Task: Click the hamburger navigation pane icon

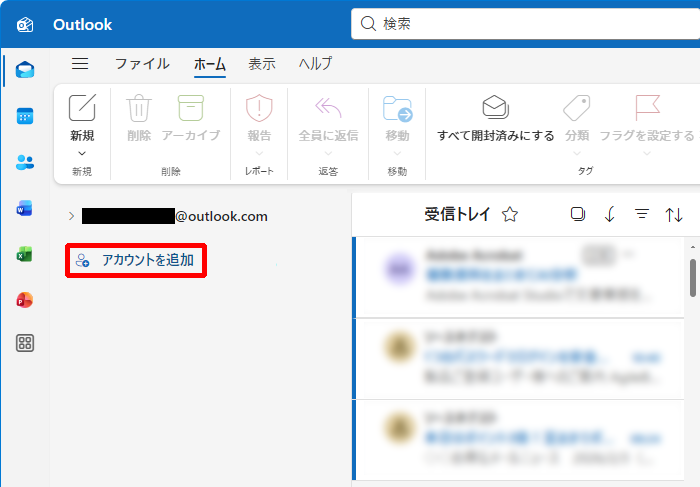Action: tap(80, 64)
